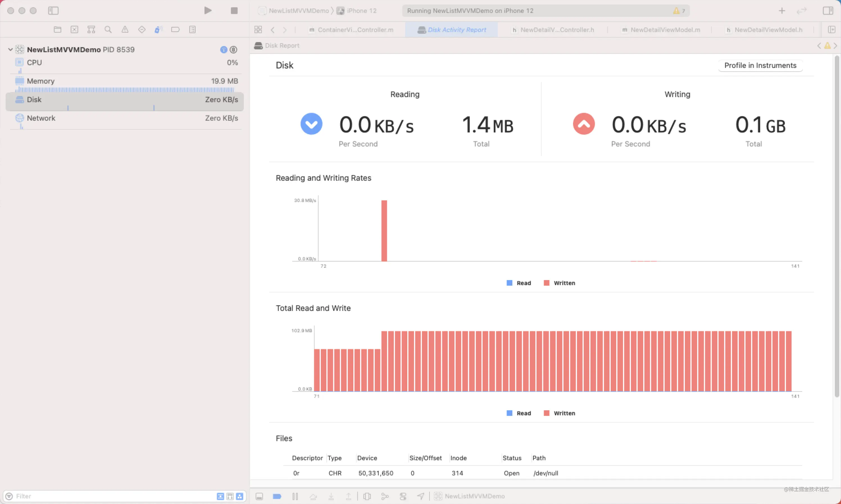
Task: Open the Breakpoint navigator icon
Action: [x=175, y=29]
